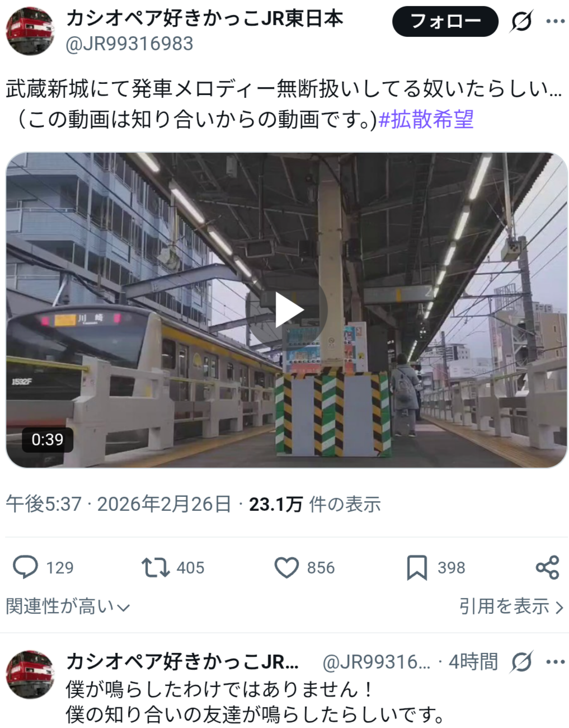The width and height of the screenshot is (569, 728).
Task: Follow the account with the フォロー button
Action: pyautogui.click(x=445, y=21)
